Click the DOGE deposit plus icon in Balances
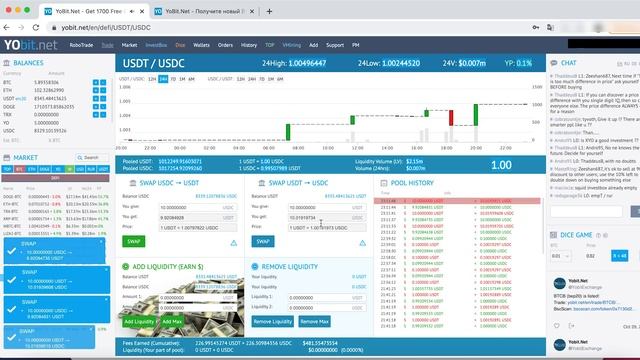Screen dimensions: 640x360 96,107
